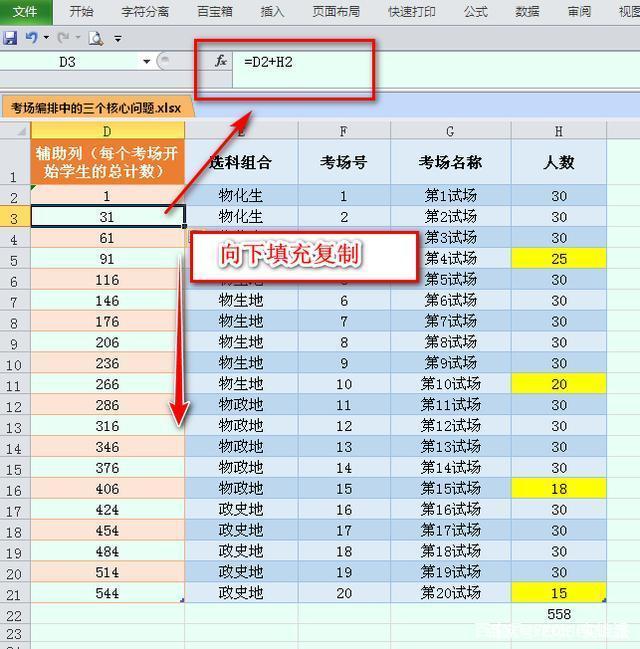
Task: Select the 考场编排中的三个核心问题.xlsx workbook tab
Action: 96,108
